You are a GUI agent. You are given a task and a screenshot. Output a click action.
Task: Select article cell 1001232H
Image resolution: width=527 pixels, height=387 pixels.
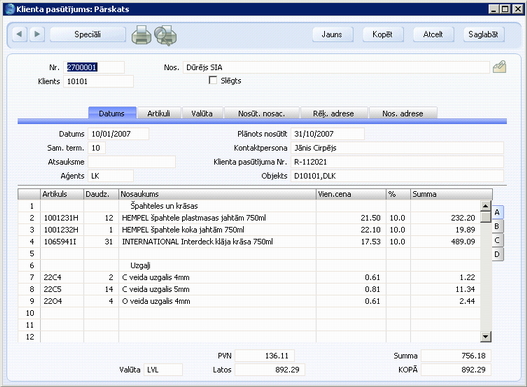pos(62,230)
